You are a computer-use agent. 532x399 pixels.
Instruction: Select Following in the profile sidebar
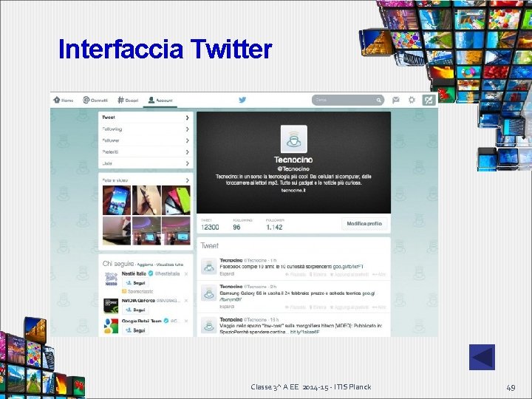coord(146,129)
